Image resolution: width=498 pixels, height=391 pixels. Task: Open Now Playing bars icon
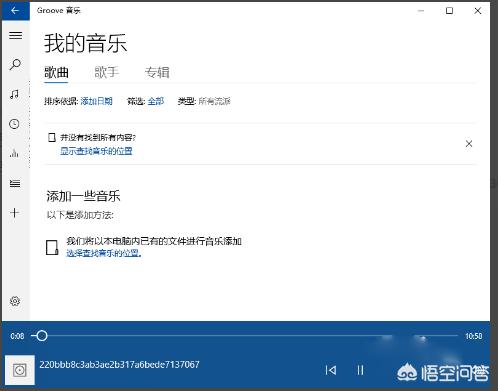coord(14,153)
